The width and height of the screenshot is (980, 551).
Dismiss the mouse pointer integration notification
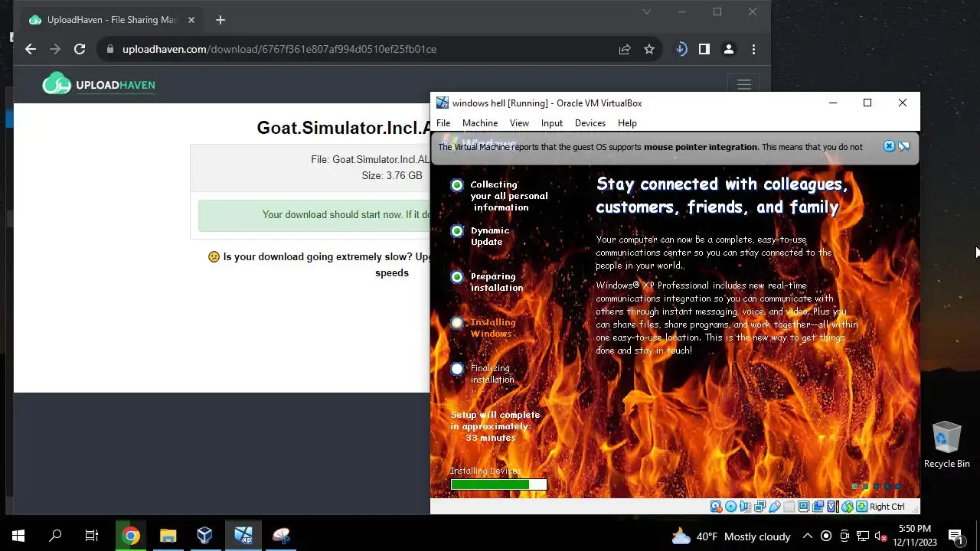point(889,146)
